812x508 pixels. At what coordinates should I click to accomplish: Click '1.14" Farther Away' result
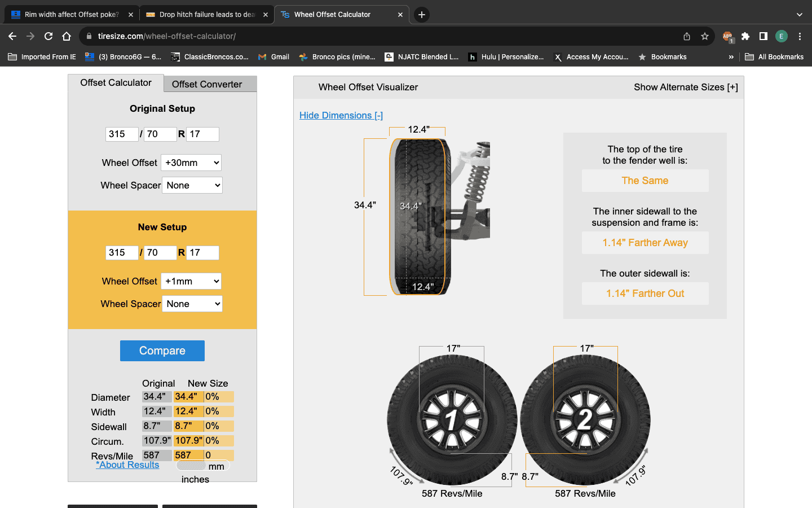(645, 243)
